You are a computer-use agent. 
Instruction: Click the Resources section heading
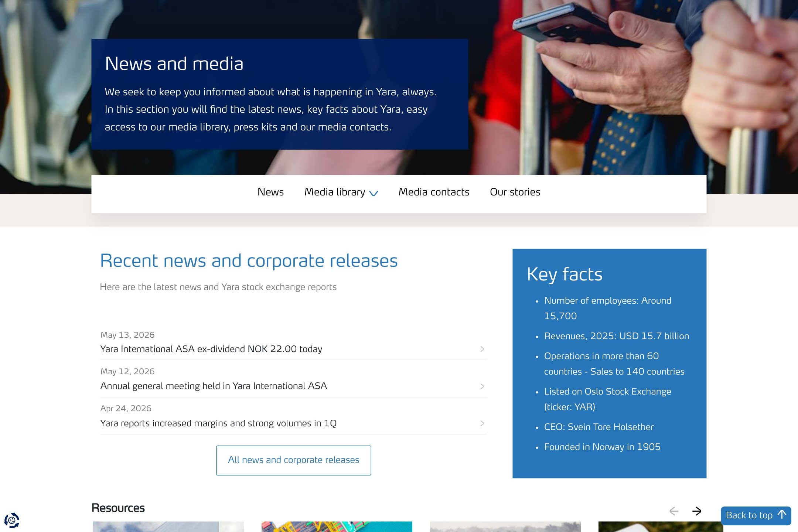(x=118, y=508)
